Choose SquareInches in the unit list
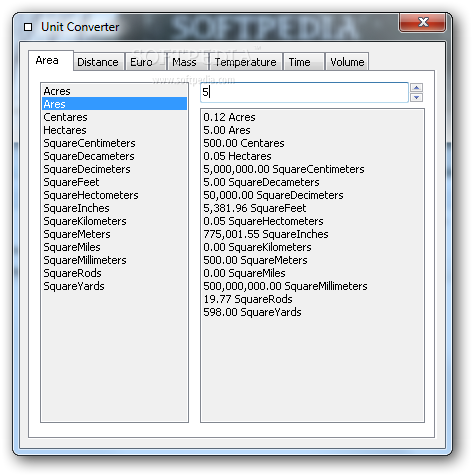 (114, 208)
